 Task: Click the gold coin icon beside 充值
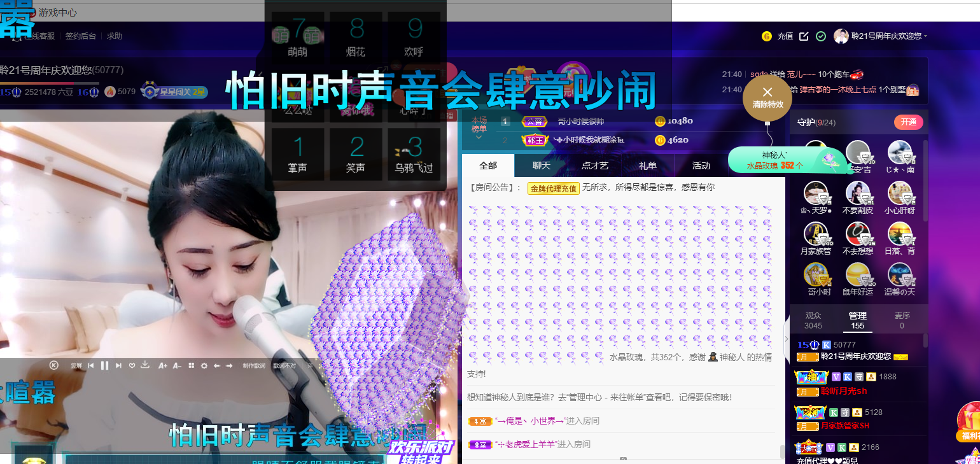(x=767, y=36)
